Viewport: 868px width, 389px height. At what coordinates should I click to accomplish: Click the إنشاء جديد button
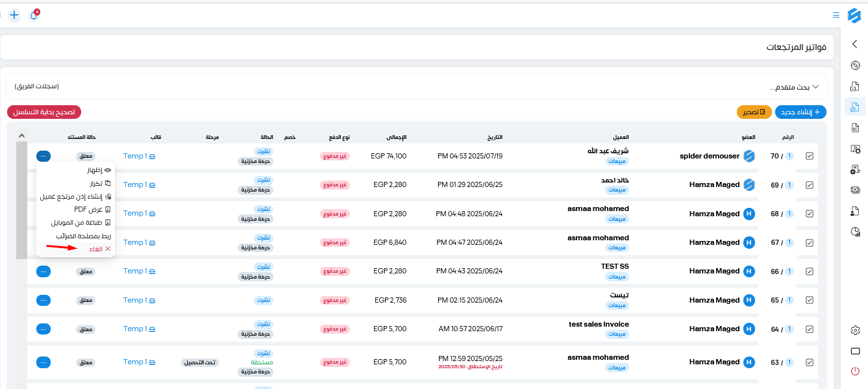click(x=800, y=112)
